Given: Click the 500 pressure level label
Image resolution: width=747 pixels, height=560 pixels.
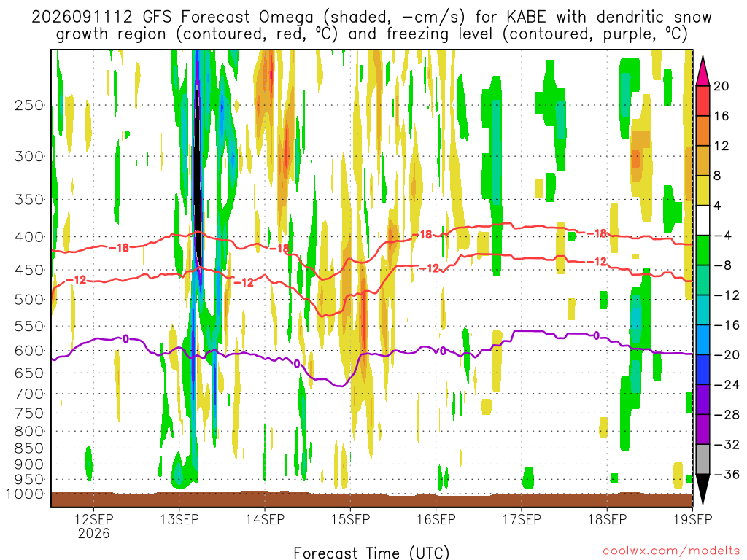Looking at the screenshot, I should pos(28,300).
